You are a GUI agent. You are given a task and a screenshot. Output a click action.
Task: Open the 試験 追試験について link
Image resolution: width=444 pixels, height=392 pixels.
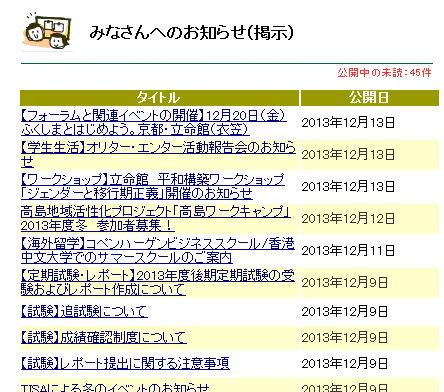tap(84, 311)
